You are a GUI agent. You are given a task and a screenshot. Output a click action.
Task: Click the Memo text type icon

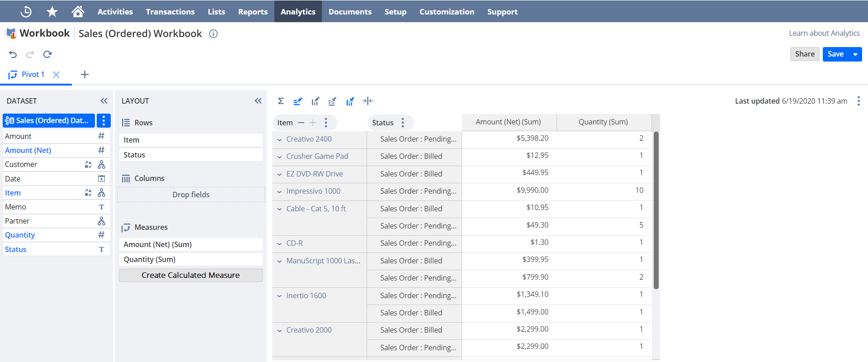click(101, 207)
